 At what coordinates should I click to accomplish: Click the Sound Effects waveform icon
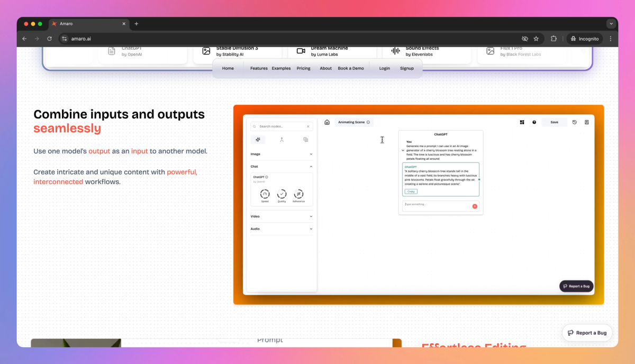(396, 51)
